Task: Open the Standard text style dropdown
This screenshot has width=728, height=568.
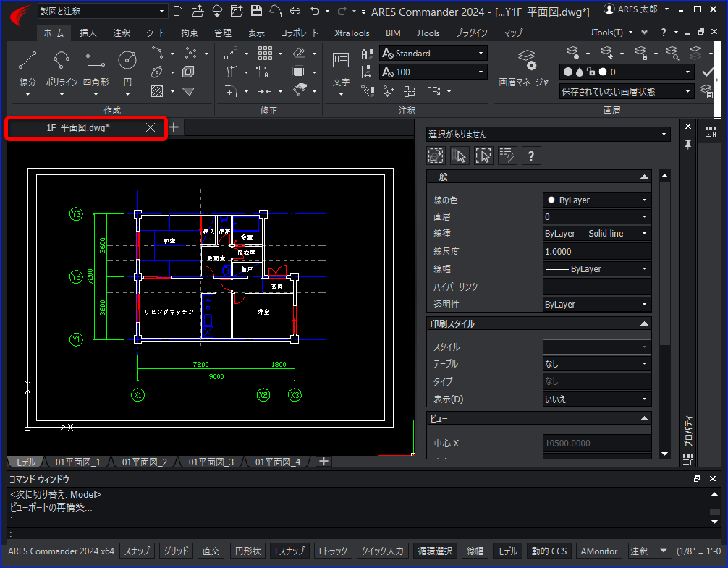Action: pyautogui.click(x=433, y=53)
